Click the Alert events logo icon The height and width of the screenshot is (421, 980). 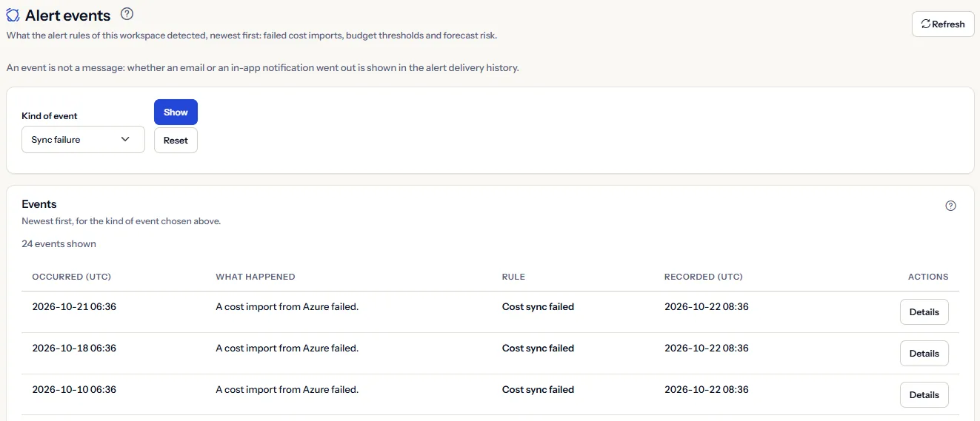(13, 15)
